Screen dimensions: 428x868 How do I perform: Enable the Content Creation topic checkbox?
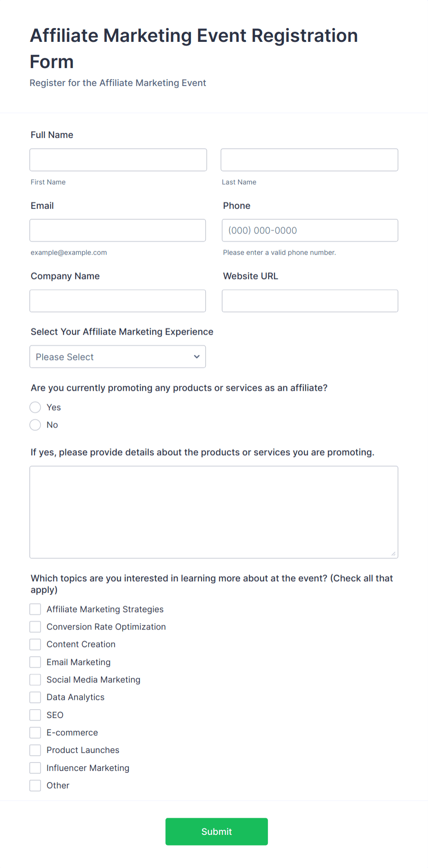(35, 644)
